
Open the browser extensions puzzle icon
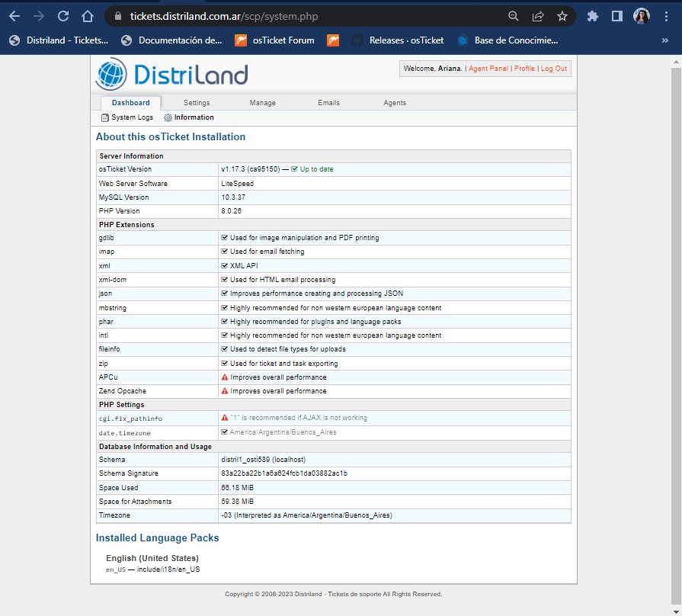pos(592,16)
